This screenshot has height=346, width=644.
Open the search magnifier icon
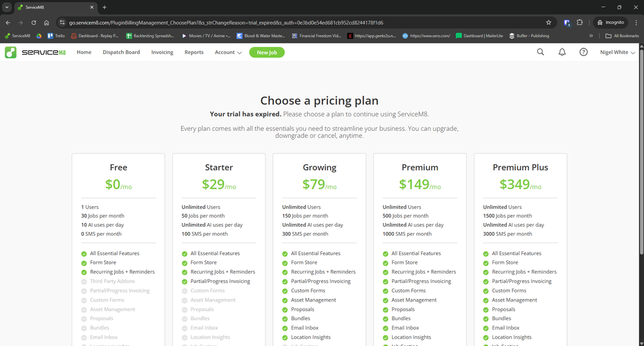pyautogui.click(x=540, y=52)
